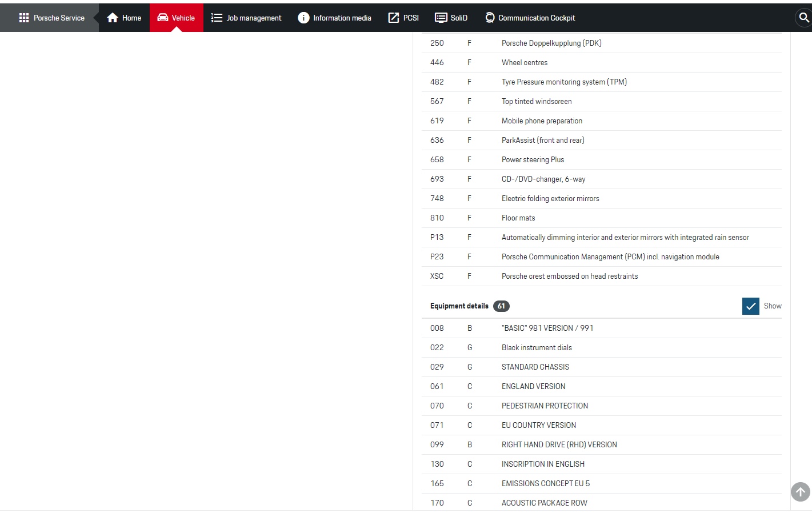Select RIGHT HAND DRIVE (RHD) VERSION row
This screenshot has height=513, width=812.
[x=602, y=444]
